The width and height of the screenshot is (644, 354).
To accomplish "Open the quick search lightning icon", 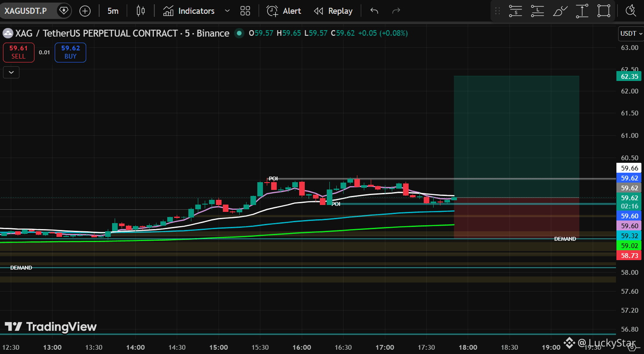I will [x=631, y=11].
